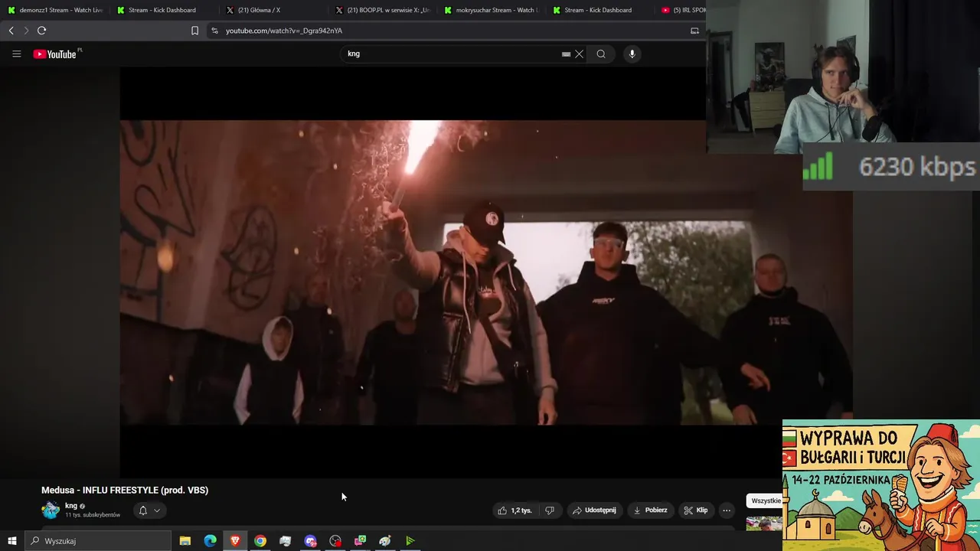
Task: Open the Paint palette taskbar icon
Action: tap(385, 541)
